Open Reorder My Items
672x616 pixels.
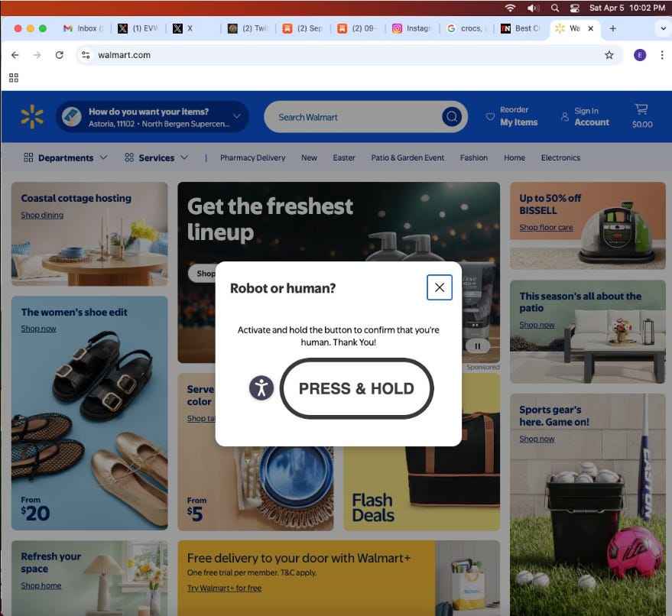click(512, 116)
